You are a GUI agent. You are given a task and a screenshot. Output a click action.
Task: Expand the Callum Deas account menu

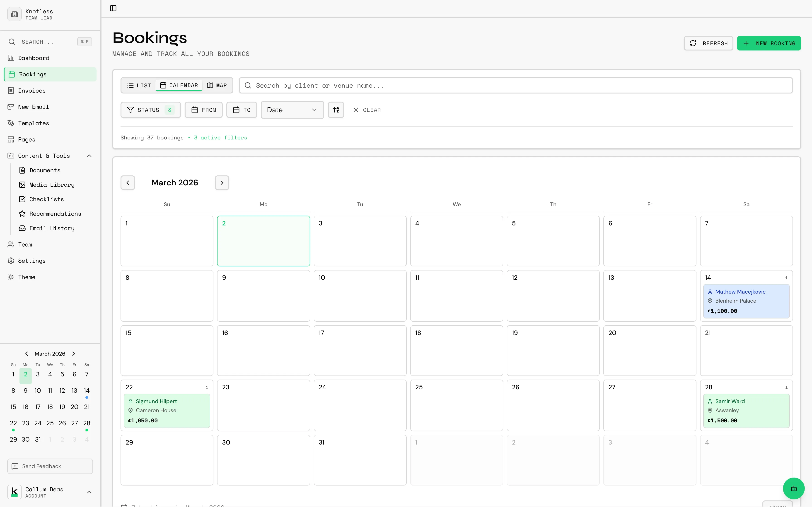point(89,492)
